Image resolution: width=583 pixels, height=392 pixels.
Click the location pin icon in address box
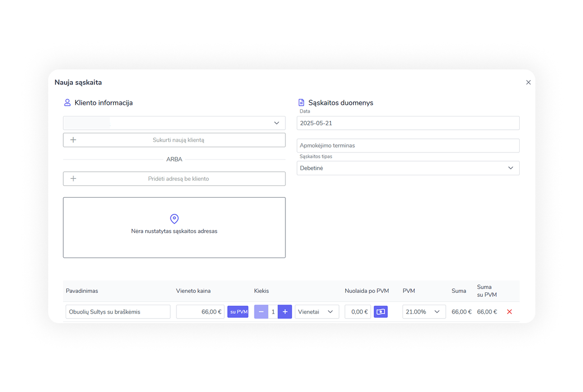coord(174,219)
